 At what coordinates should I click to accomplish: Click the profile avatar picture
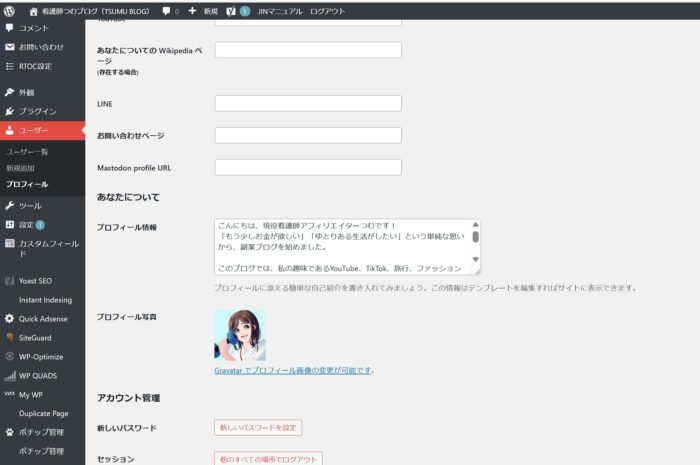(240, 335)
